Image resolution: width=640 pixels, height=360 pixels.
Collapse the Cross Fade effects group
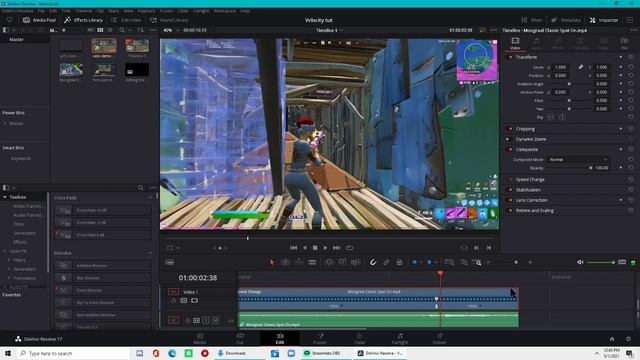click(150, 198)
